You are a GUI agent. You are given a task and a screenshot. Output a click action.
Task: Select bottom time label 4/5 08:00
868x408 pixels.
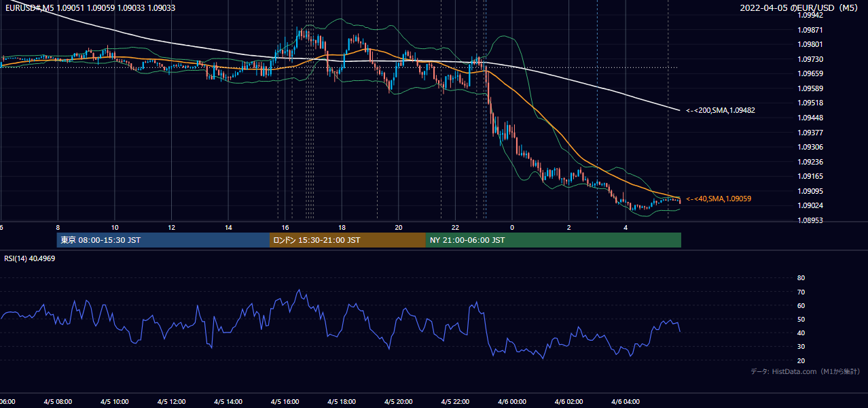coord(58,402)
